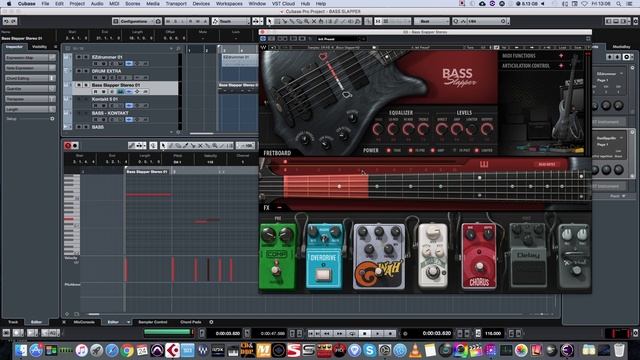Viewport: 640px width, 360px height.
Task: Click Mute on the EZdrummer 01 track
Action: pyautogui.click(x=79, y=57)
